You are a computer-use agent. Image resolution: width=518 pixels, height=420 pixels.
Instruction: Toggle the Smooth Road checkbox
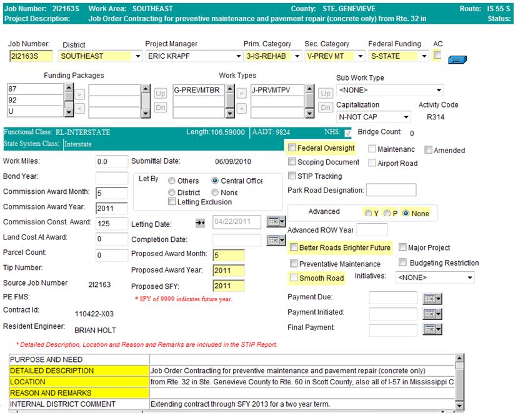(293, 277)
